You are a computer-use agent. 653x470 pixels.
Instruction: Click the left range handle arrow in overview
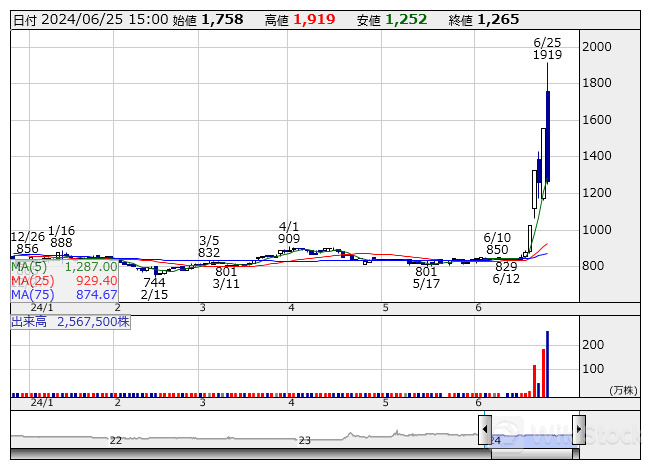click(x=484, y=431)
